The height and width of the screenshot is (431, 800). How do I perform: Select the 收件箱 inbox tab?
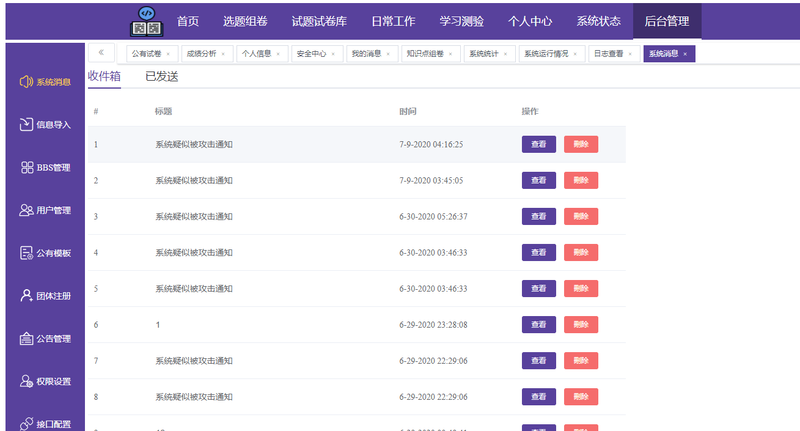104,77
